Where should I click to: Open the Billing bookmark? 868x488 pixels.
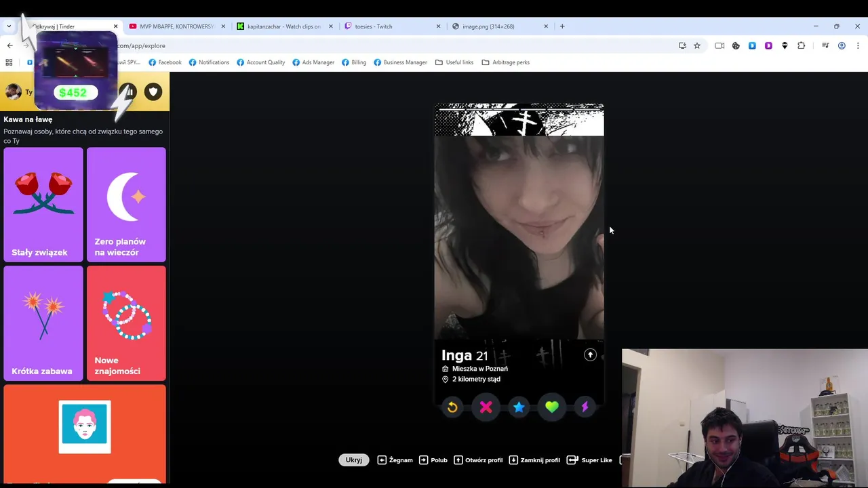pos(353,62)
